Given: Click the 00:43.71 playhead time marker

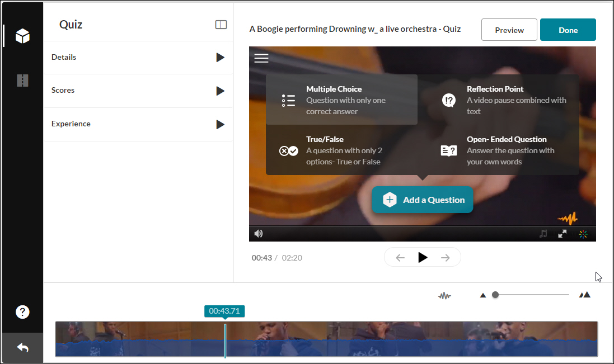Looking at the screenshot, I should (224, 311).
